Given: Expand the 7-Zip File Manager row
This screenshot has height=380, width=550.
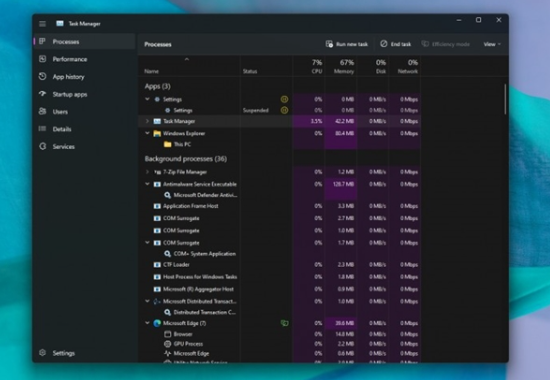Looking at the screenshot, I should 147,172.
